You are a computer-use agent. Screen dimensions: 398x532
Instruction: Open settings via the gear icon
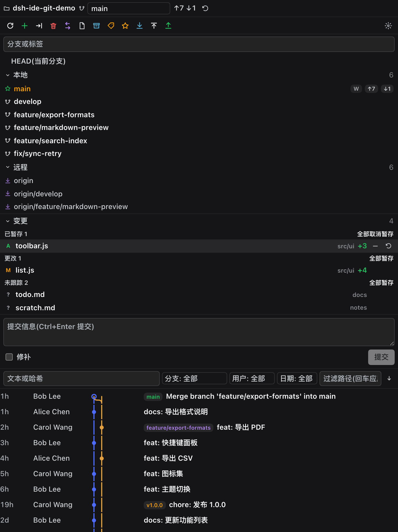tap(388, 26)
